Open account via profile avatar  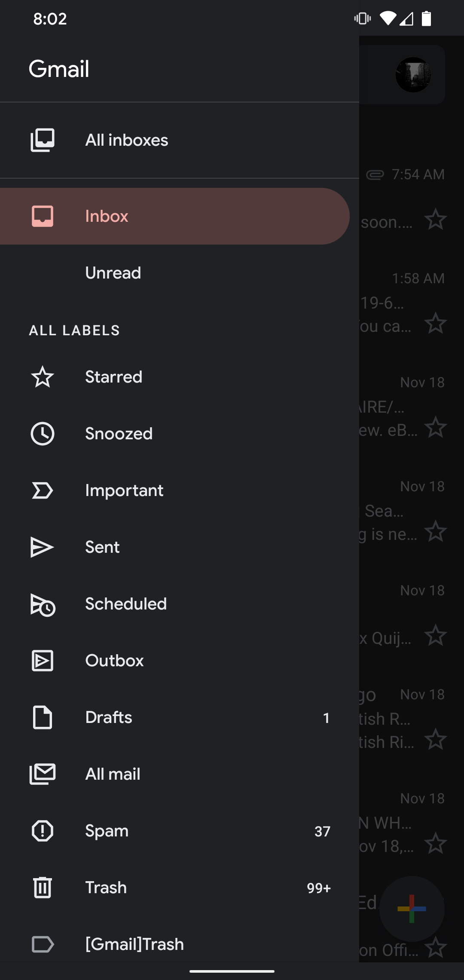tap(413, 75)
